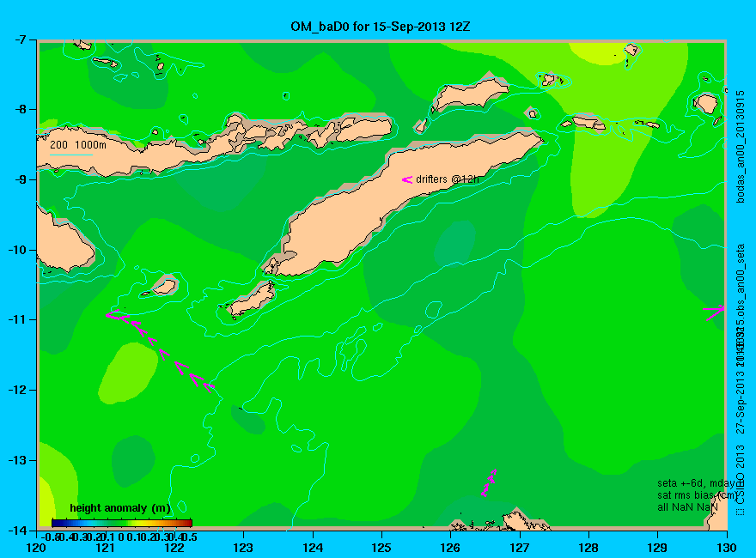
Task: Click the '125' longitude axis label
Action: click(381, 548)
